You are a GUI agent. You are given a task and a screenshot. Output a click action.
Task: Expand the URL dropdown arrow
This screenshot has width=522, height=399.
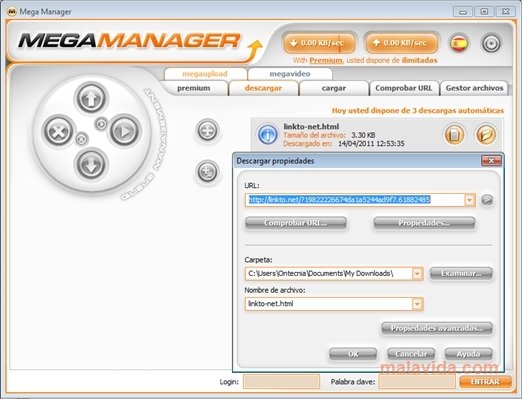(469, 200)
